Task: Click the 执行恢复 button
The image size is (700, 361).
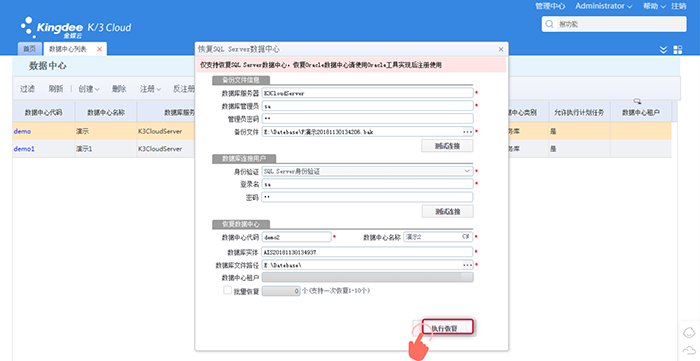Action: pyautogui.click(x=447, y=328)
